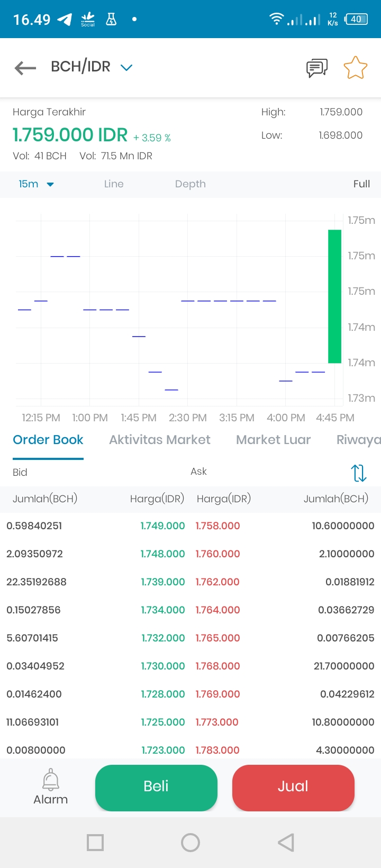Open the chat messages icon
Viewport: 381px width, 868px height.
[x=317, y=68]
